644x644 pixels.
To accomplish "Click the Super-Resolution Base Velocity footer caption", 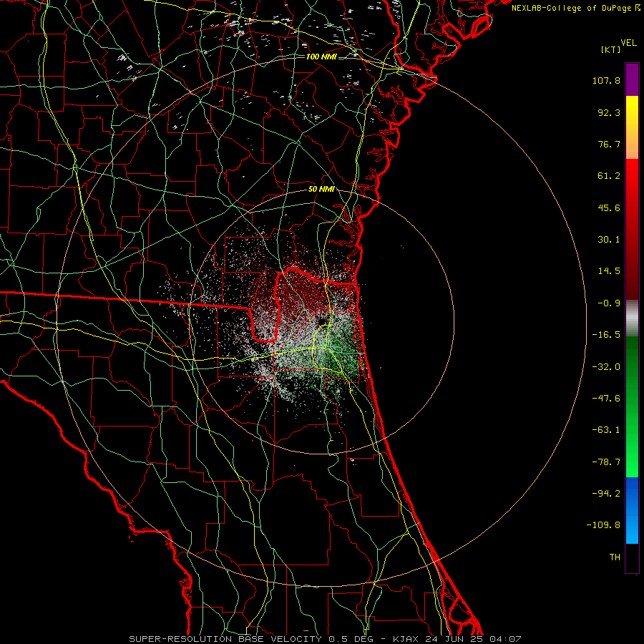I will [x=325, y=639].
